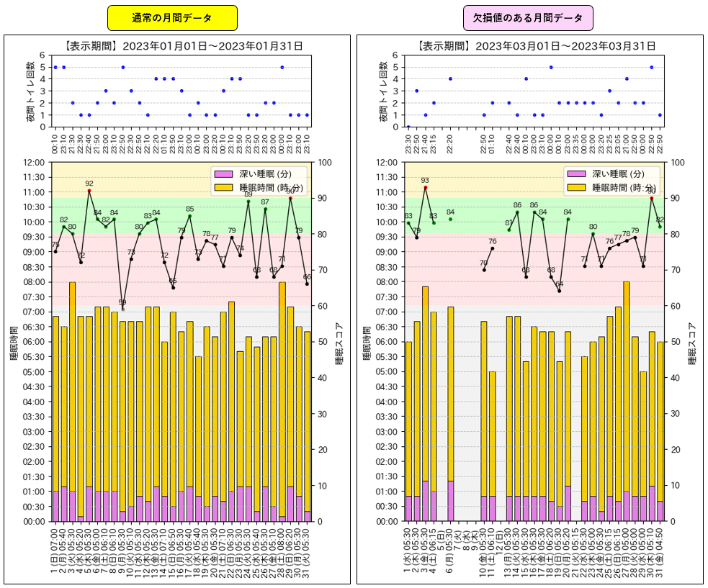Click the yellow 通常の月間データ button
This screenshot has height=588, width=708.
[x=171, y=17]
